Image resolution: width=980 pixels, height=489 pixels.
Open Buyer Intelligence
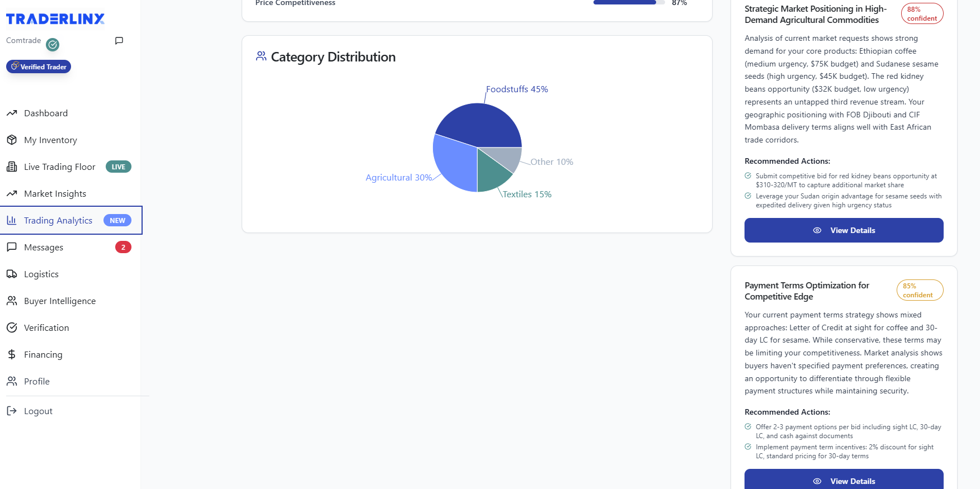pyautogui.click(x=59, y=301)
